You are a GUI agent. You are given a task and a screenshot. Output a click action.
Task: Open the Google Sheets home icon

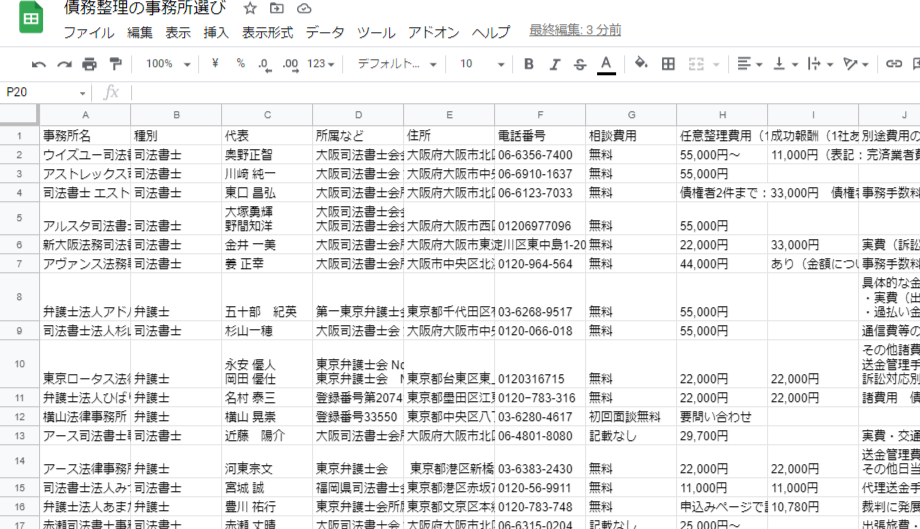coord(30,20)
